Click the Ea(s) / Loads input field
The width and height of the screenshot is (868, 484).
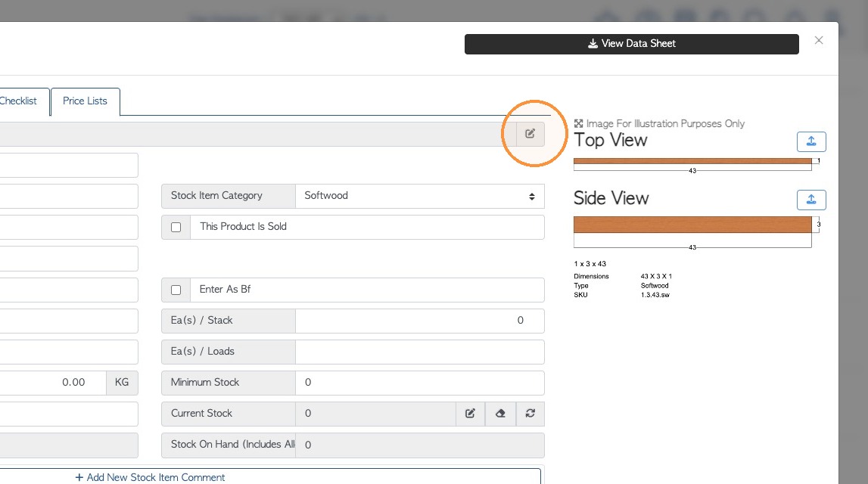pyautogui.click(x=419, y=352)
